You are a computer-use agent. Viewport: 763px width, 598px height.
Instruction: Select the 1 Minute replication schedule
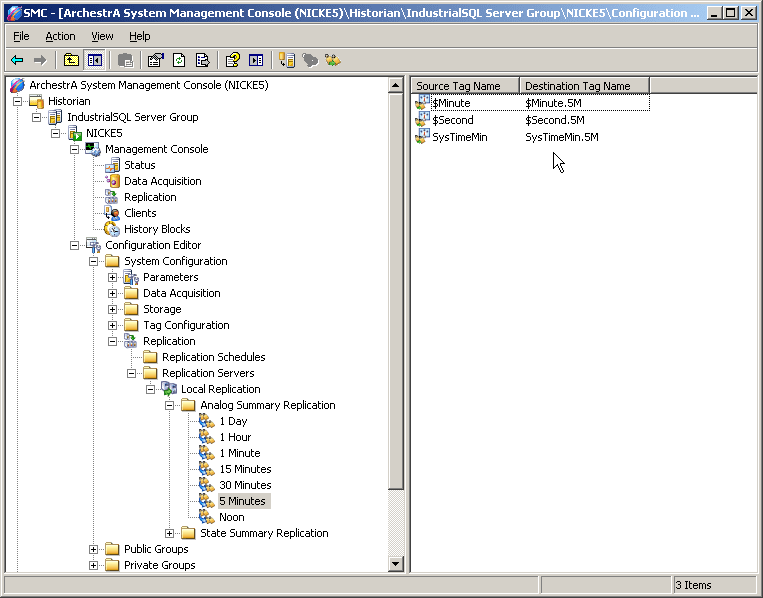pyautogui.click(x=240, y=453)
